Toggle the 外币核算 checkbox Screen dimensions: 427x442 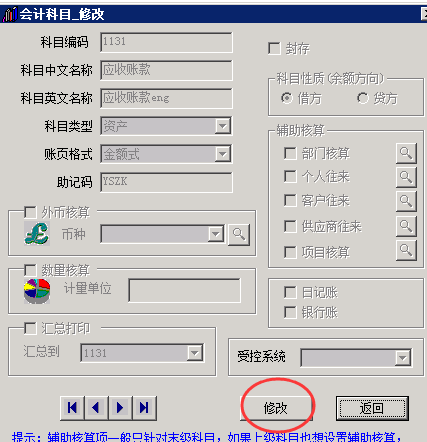[x=30, y=212]
